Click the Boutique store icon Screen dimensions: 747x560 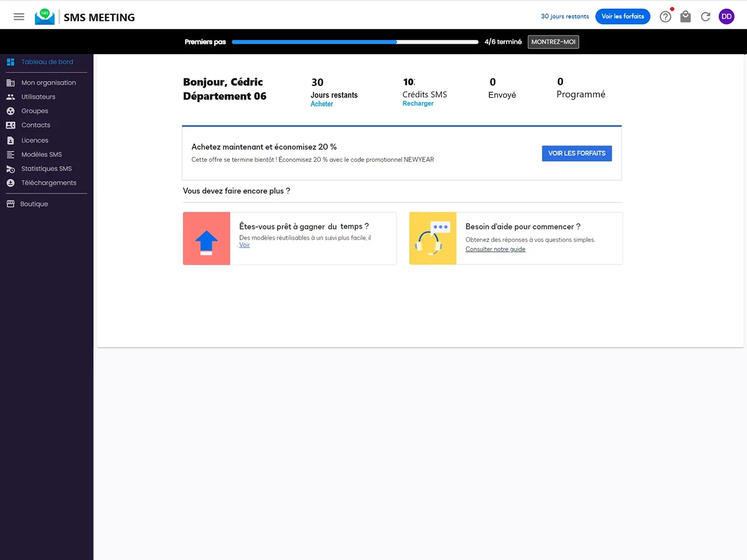pos(11,204)
